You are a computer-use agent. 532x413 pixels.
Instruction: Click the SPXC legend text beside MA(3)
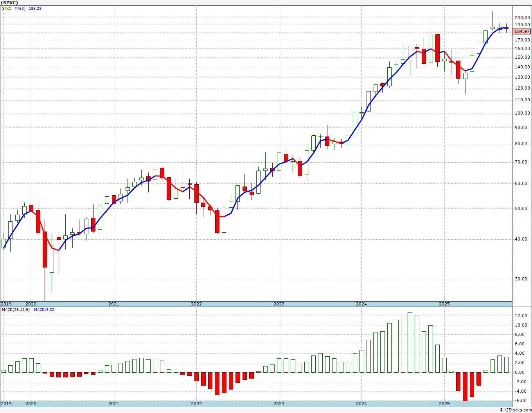[x=6, y=8]
